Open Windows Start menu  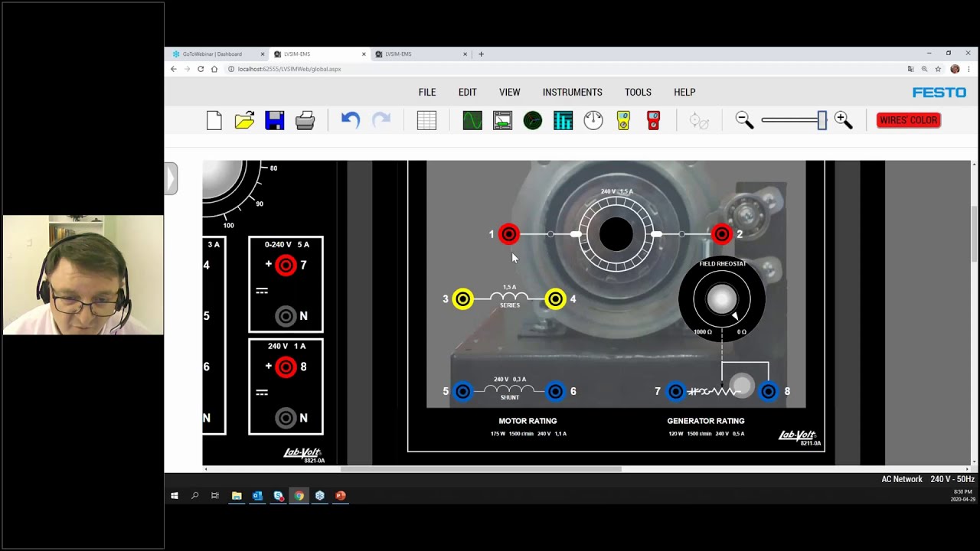pyautogui.click(x=175, y=496)
